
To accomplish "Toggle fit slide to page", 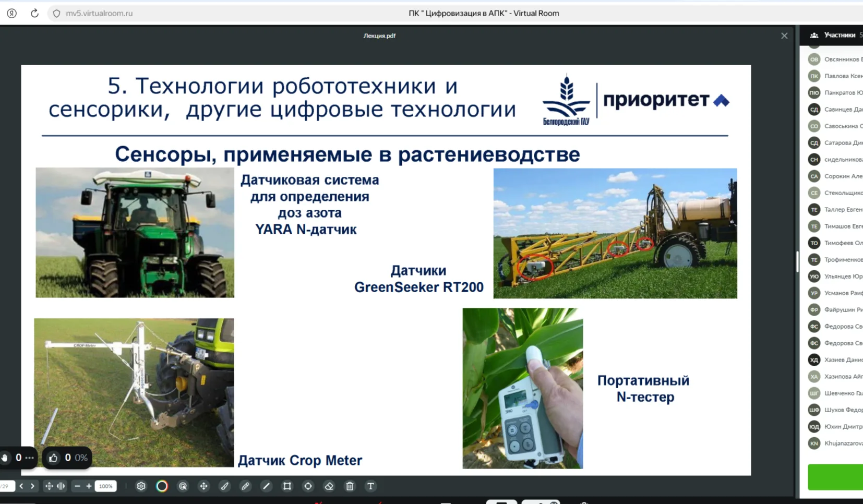I will (49, 486).
